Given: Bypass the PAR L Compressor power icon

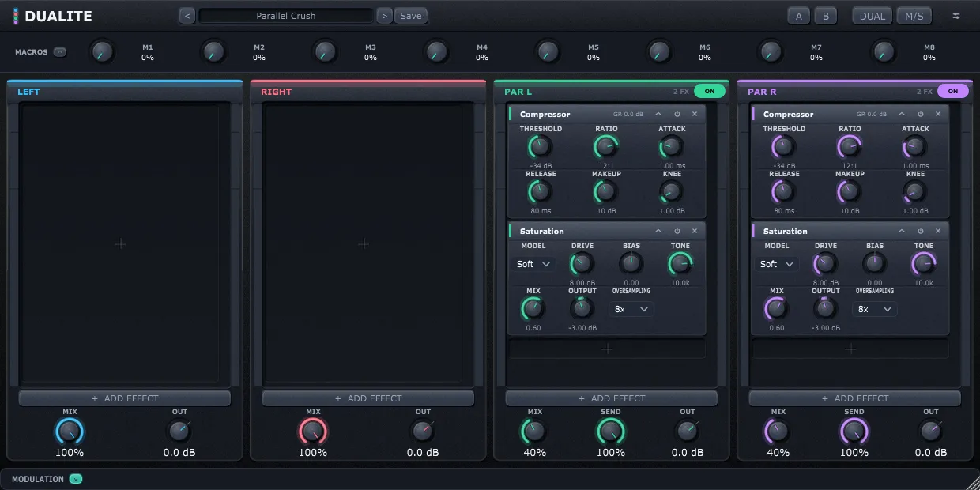Looking at the screenshot, I should coord(677,115).
